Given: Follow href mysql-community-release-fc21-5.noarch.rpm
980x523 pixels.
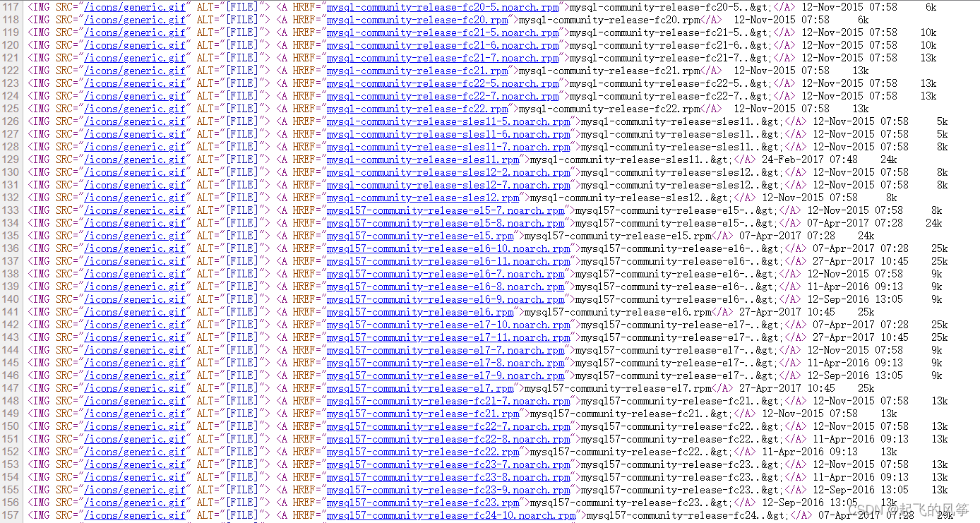Looking at the screenshot, I should [x=443, y=32].
